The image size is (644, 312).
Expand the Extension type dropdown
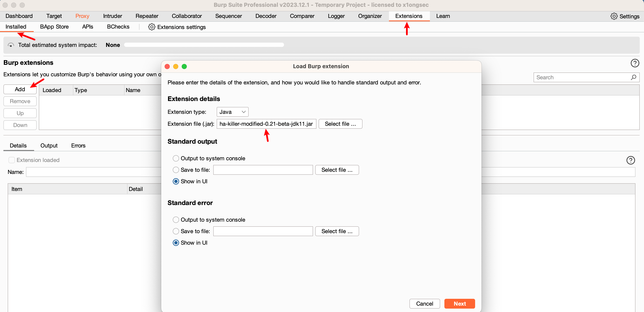(232, 112)
